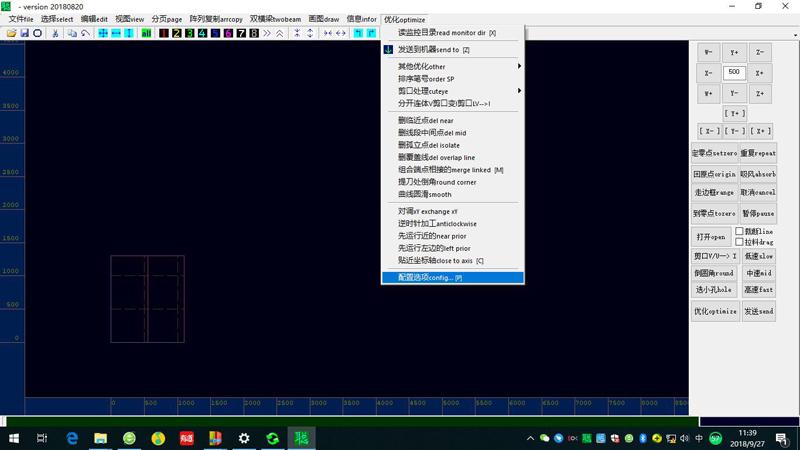Choose 'del near' menu entry

(453, 120)
